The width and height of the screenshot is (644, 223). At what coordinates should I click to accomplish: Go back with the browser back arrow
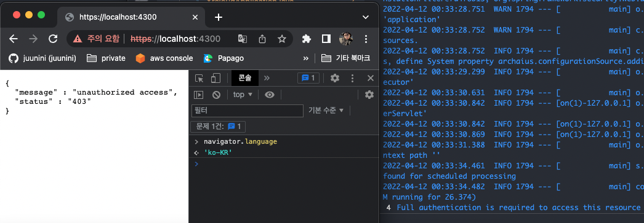[x=14, y=39]
